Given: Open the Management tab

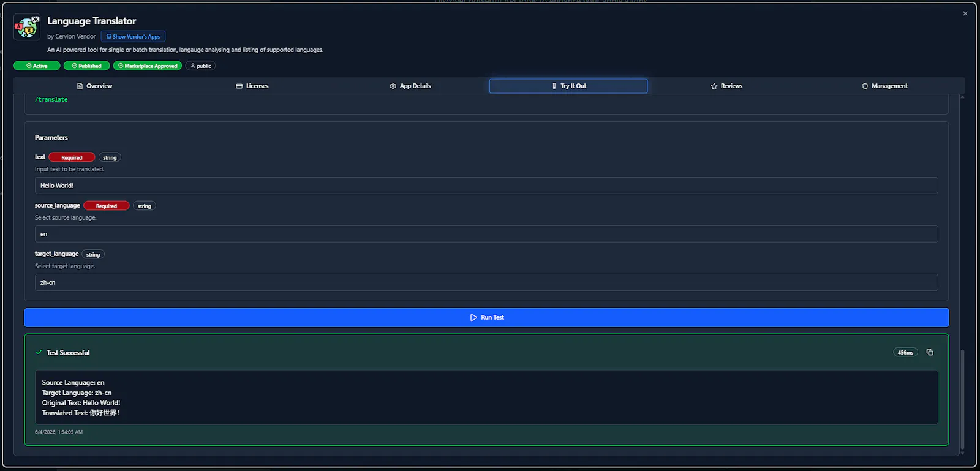Looking at the screenshot, I should point(884,86).
